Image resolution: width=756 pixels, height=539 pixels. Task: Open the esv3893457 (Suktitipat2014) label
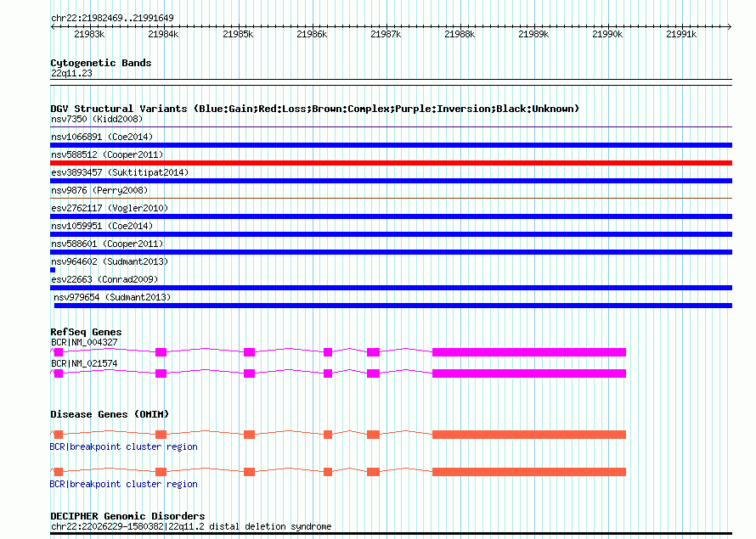pyautogui.click(x=120, y=172)
